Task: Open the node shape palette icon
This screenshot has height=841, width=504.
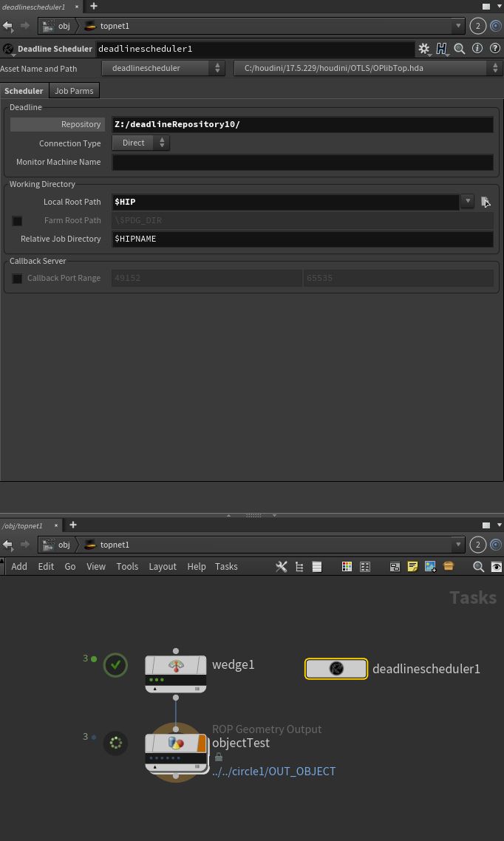Action: (365, 566)
